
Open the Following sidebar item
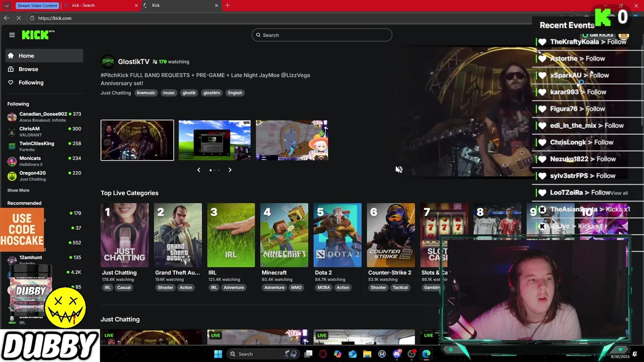[x=44, y=82]
